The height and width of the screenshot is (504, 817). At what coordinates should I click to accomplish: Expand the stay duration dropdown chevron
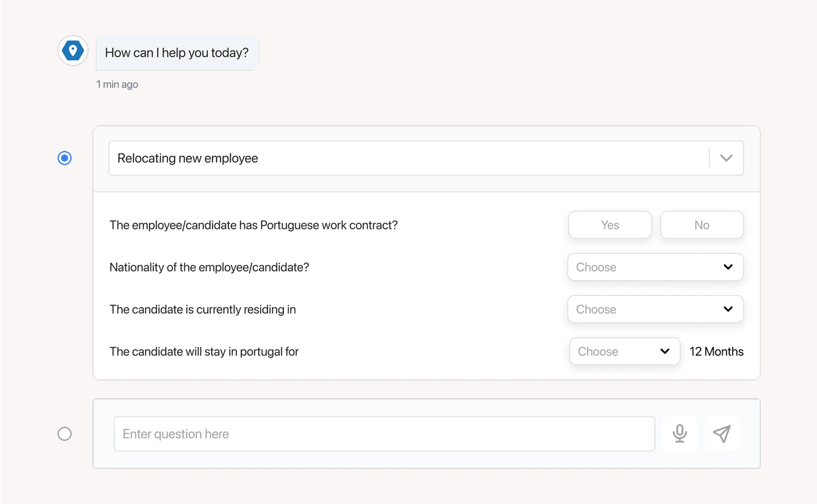pos(665,351)
